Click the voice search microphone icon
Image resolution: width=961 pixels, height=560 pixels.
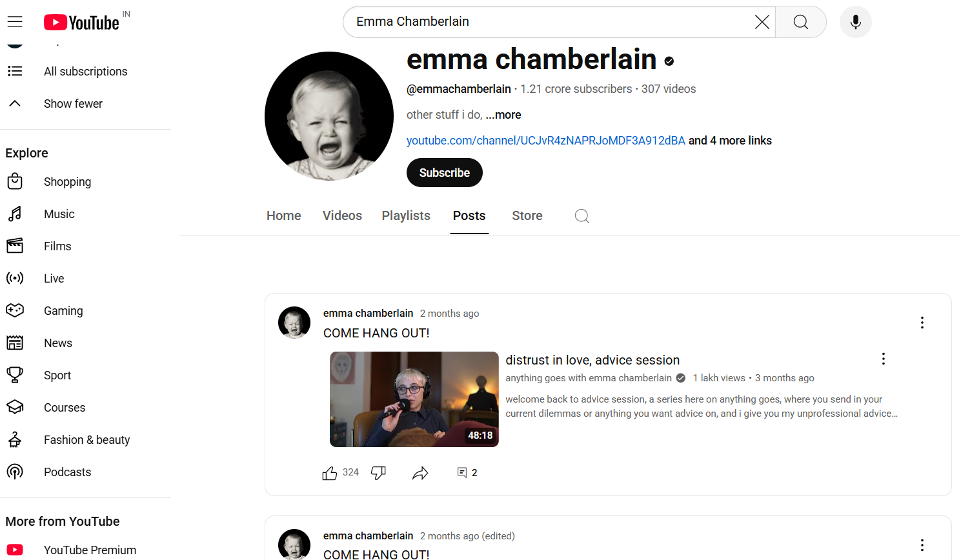pyautogui.click(x=855, y=22)
